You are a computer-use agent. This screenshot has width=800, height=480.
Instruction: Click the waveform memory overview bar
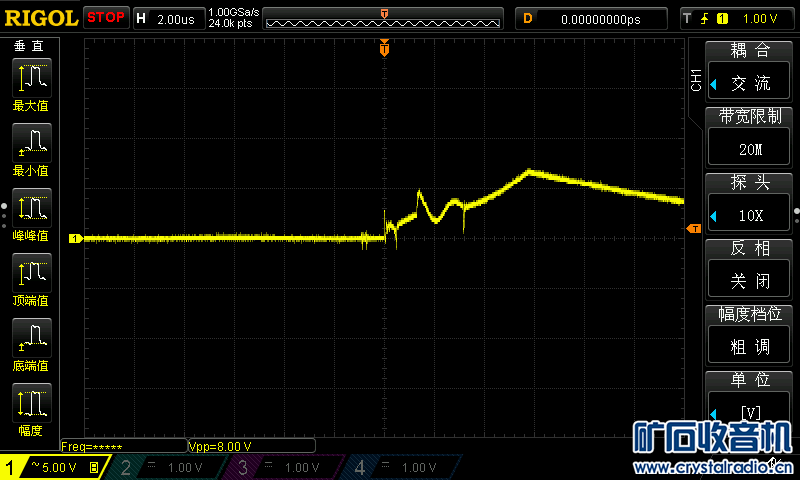[383, 19]
